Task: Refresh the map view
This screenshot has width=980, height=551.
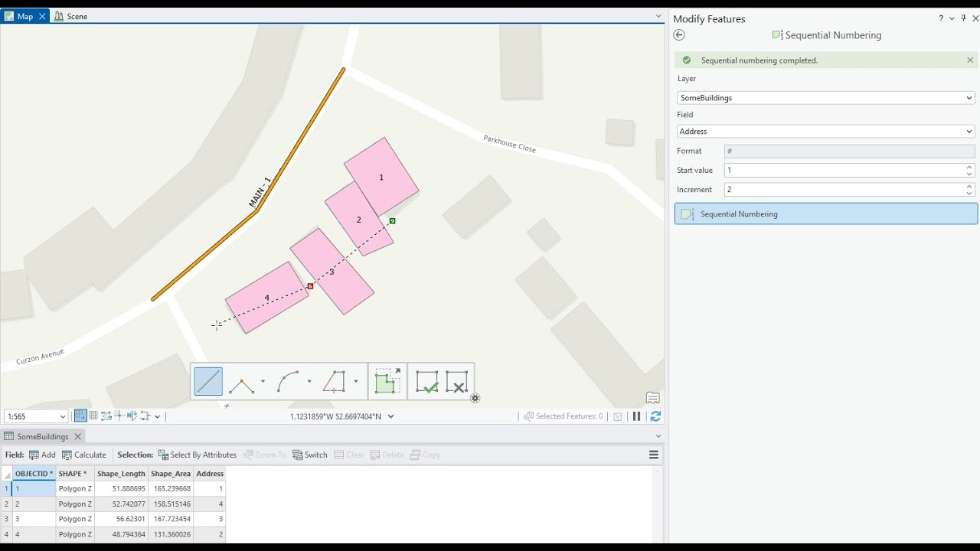Action: pos(655,416)
